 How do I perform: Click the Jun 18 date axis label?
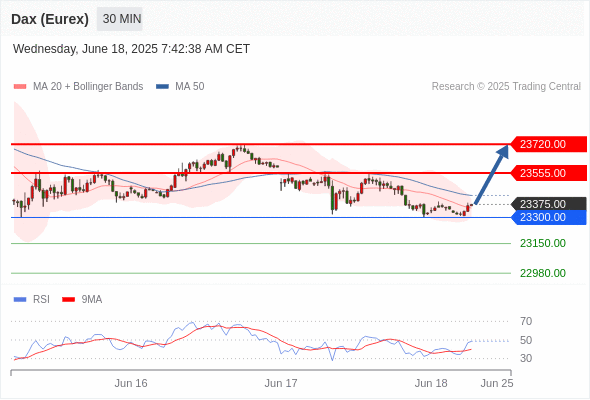(x=431, y=383)
